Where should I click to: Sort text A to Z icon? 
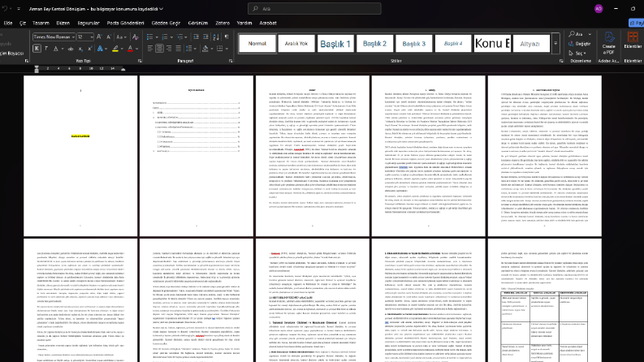tap(216, 37)
